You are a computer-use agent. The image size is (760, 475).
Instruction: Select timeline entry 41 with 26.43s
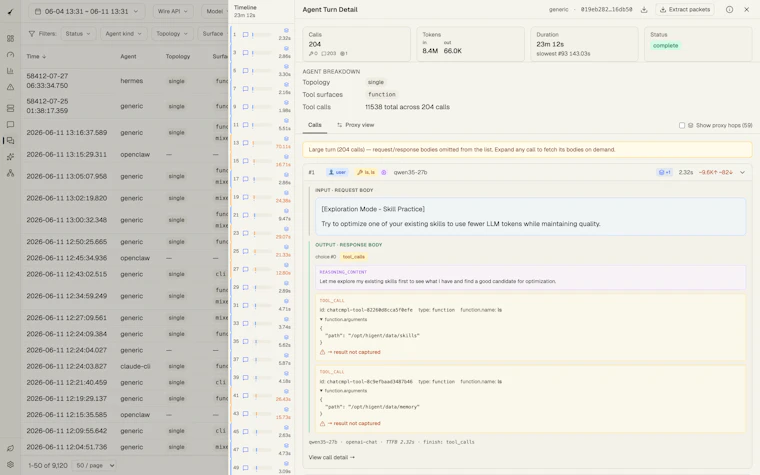(261, 396)
